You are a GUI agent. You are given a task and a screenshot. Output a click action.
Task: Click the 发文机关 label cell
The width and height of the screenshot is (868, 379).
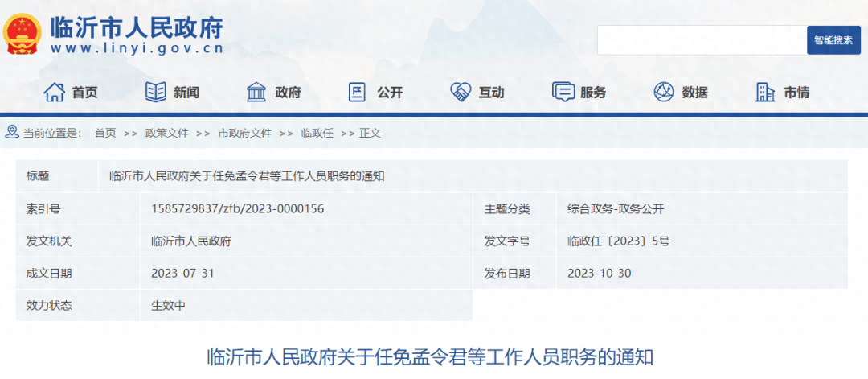77,241
